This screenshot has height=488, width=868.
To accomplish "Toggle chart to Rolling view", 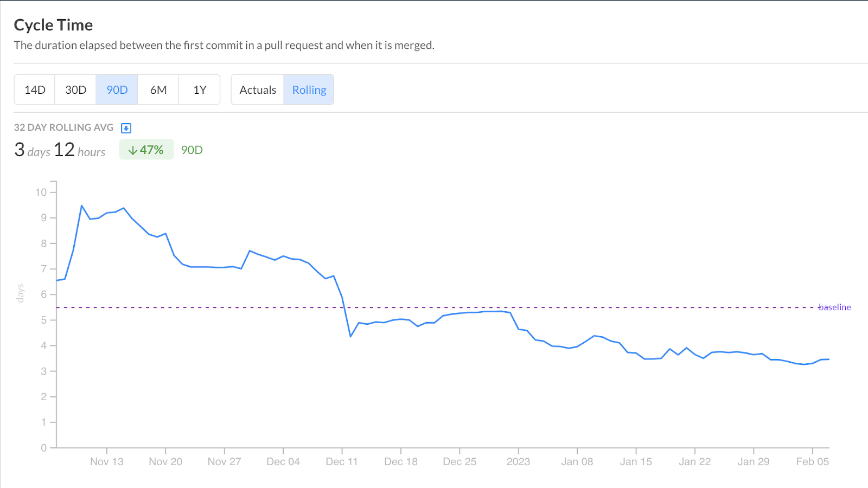I will coord(309,90).
